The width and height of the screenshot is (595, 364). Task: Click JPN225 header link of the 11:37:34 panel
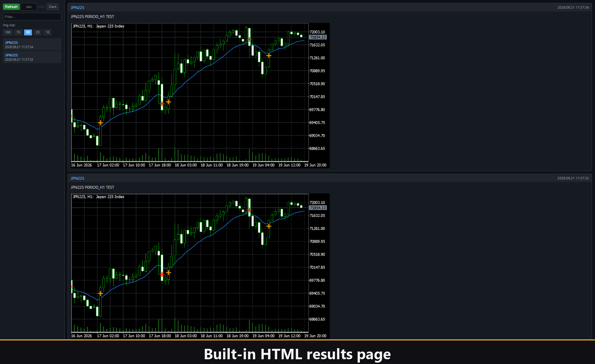tap(78, 7)
